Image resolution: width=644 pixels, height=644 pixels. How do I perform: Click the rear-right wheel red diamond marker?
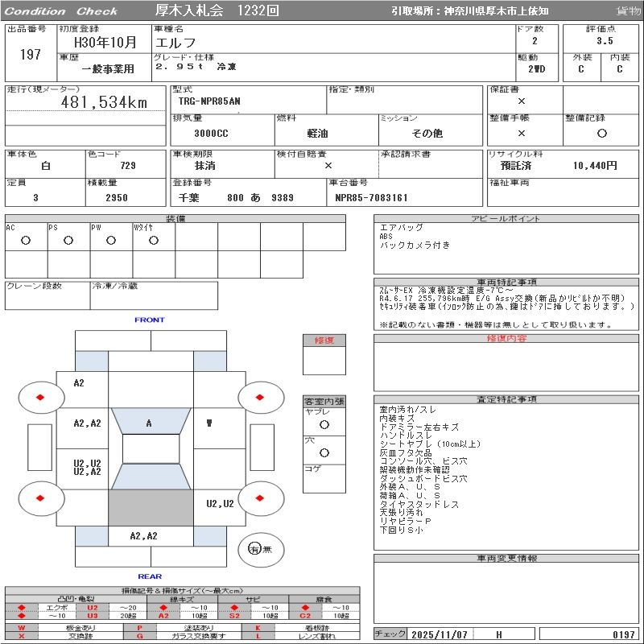(261, 498)
